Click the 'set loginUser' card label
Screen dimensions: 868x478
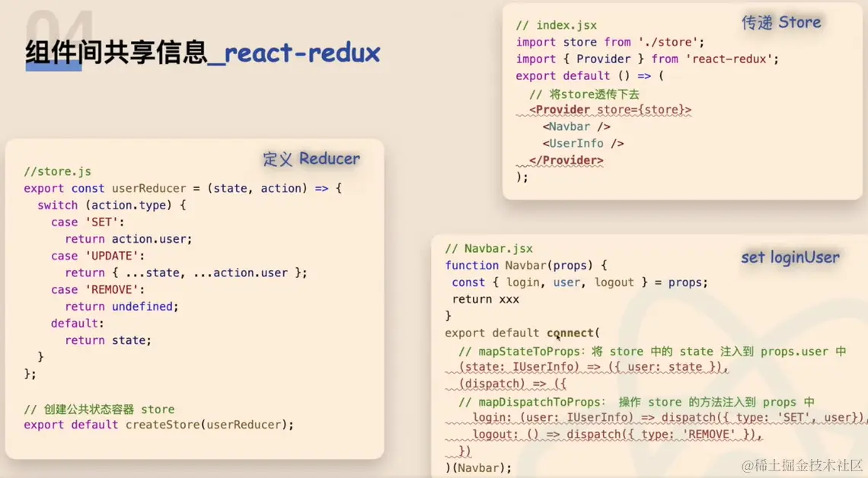coord(790,257)
